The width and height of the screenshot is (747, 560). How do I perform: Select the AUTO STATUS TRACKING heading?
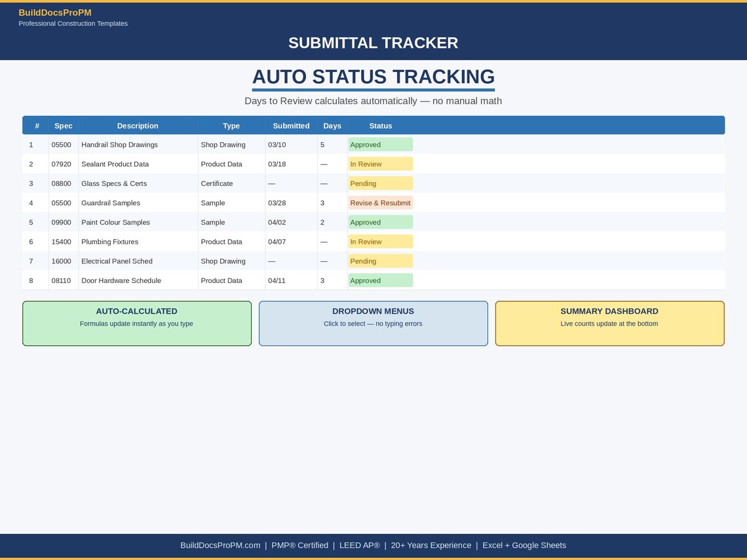[373, 77]
